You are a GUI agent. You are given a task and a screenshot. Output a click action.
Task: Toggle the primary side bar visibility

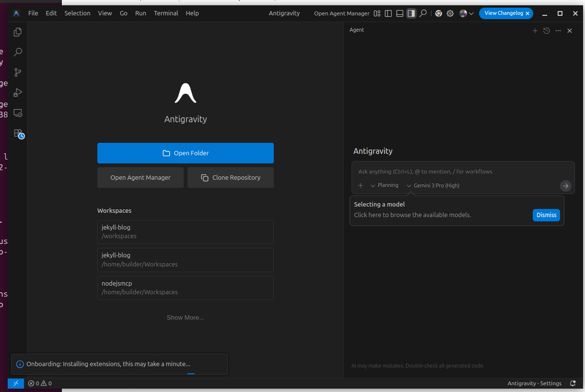tap(388, 13)
